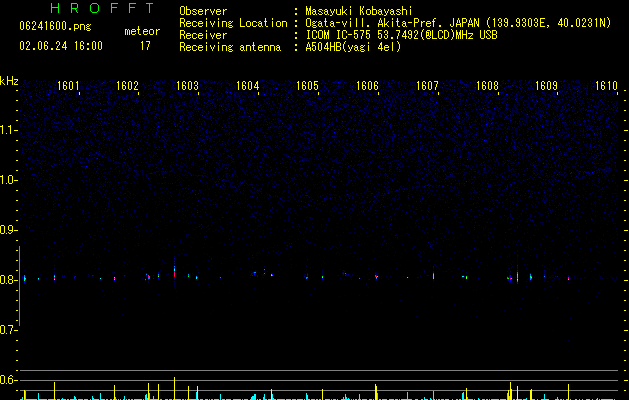Click the 1605 time marker
This screenshot has height=400, width=629.
click(307, 86)
